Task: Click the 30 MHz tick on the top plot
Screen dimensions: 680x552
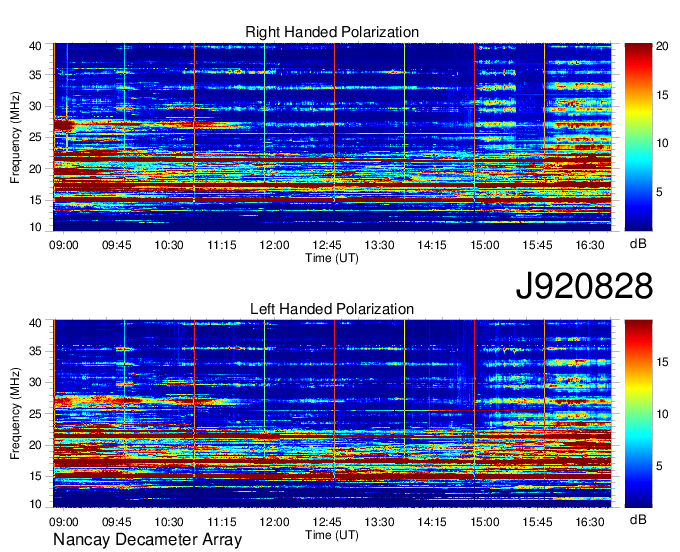Action: [35, 106]
